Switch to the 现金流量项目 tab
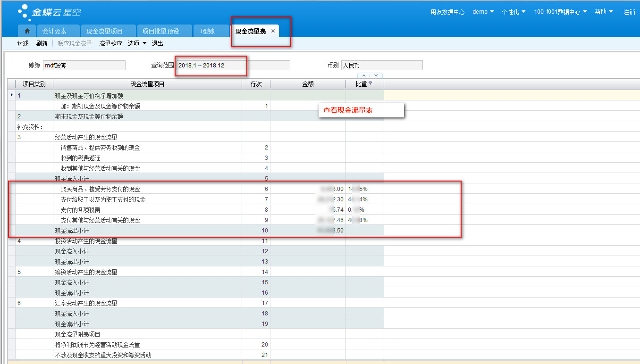The image size is (640, 364). click(x=104, y=31)
